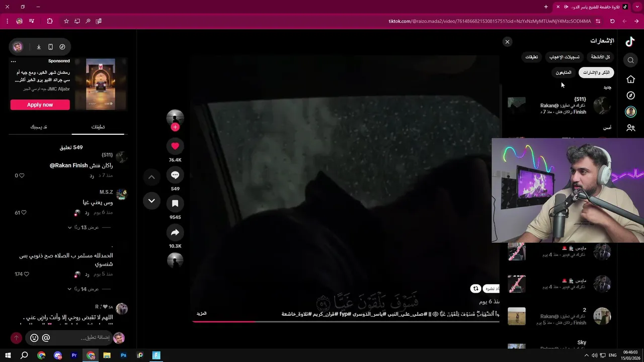Select the 'الذكر والإشارات' notifications filter
Image resolution: width=644 pixels, height=362 pixels.
pos(596,73)
